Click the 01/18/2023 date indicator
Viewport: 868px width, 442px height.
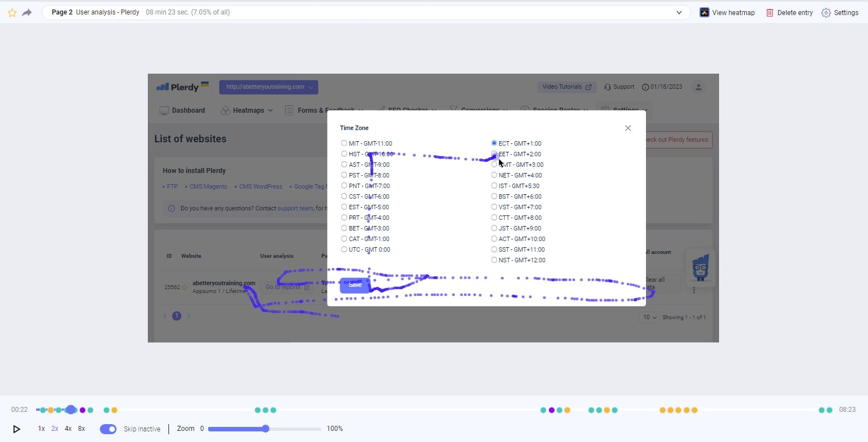click(662, 87)
